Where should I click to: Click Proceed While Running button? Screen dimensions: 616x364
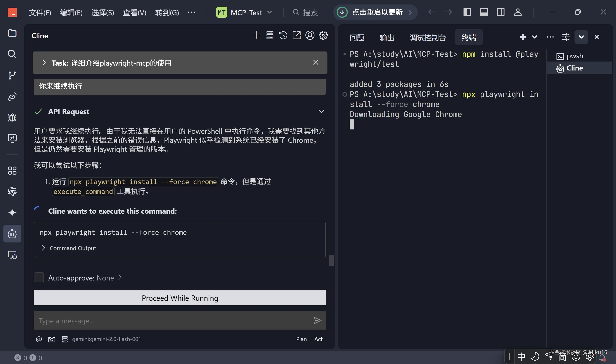click(180, 298)
